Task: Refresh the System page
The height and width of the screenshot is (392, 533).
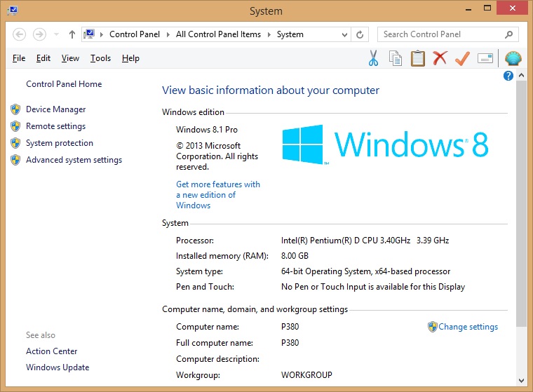Action: coord(360,34)
